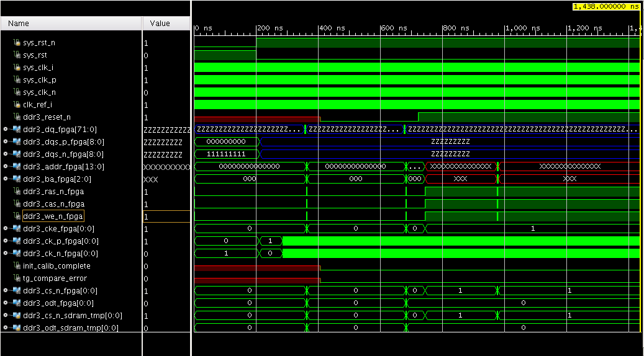Select the ddr3_reset_n signal row

tap(47, 117)
